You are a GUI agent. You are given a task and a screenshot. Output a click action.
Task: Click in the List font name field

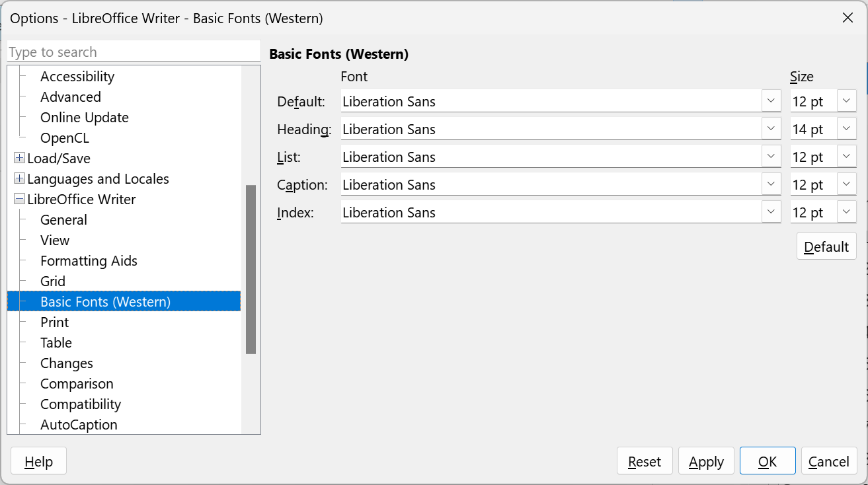(551, 157)
